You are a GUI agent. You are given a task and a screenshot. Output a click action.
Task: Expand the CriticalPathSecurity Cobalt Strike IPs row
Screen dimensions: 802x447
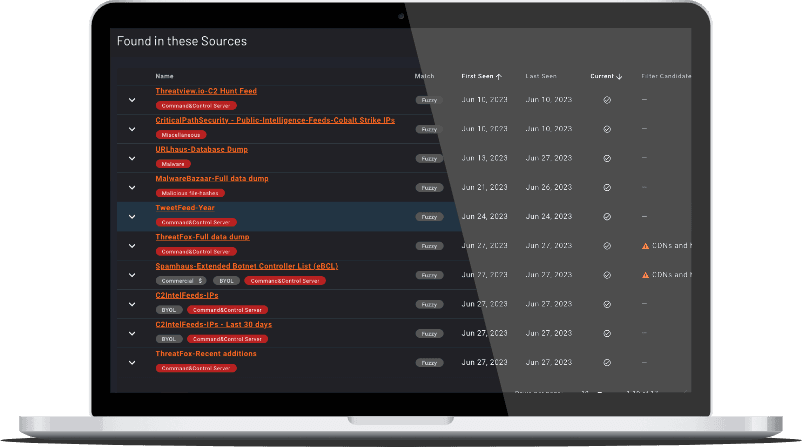point(132,129)
